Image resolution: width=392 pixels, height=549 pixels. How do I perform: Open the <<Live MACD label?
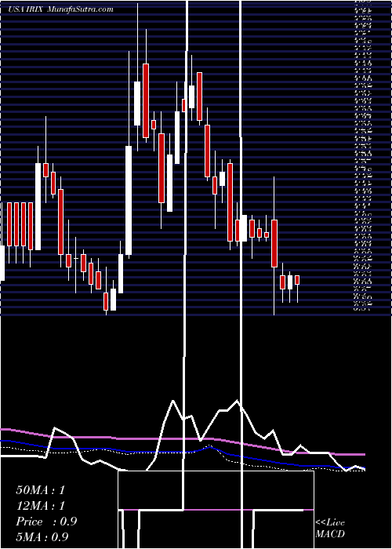pyautogui.click(x=330, y=529)
